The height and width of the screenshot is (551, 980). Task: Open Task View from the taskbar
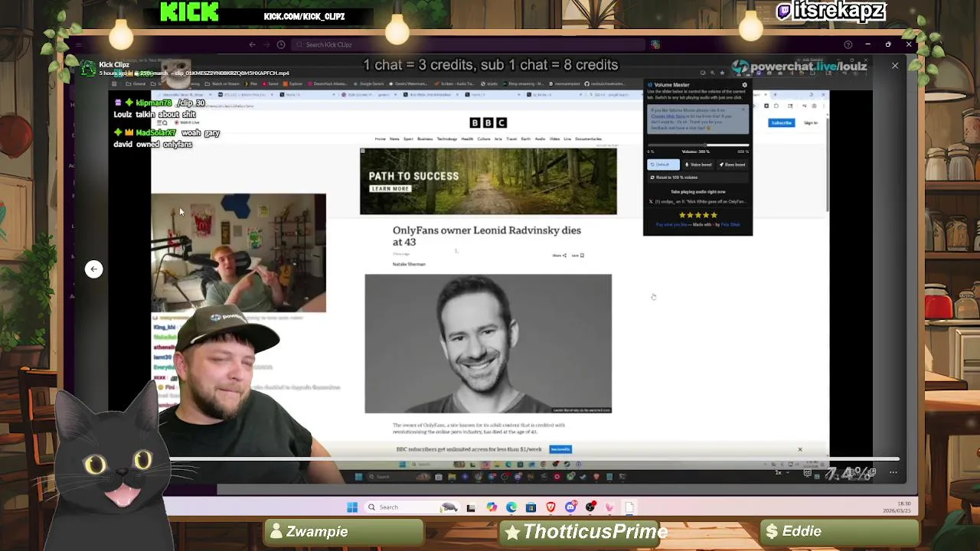tap(471, 507)
